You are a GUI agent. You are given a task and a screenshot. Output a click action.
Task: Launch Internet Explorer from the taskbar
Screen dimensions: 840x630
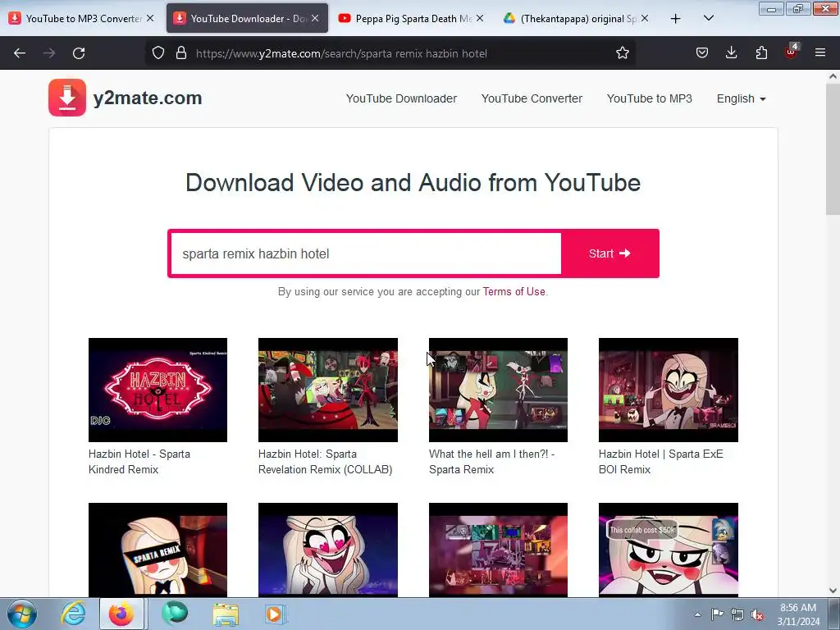pos(73,614)
